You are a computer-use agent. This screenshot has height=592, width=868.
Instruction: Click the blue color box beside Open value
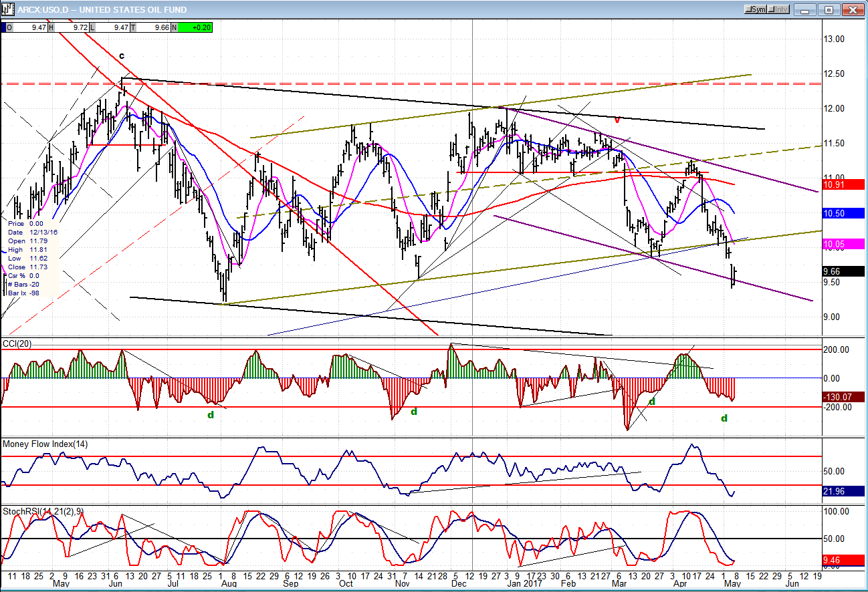pyautogui.click(x=3, y=27)
